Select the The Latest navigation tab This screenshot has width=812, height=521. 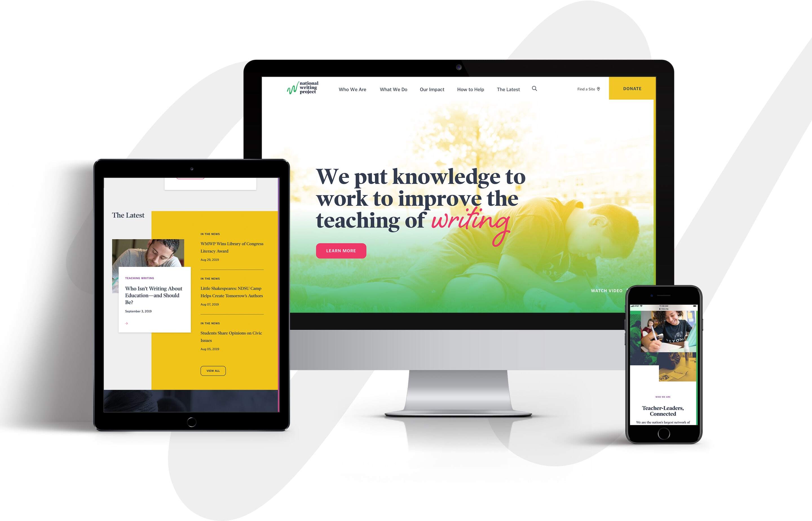click(508, 89)
